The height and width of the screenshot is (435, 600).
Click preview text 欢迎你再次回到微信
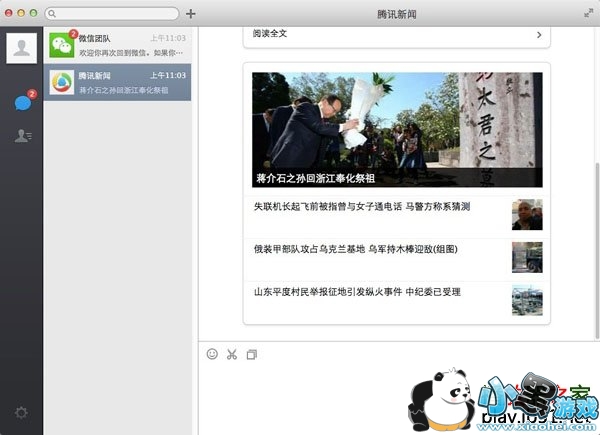click(x=131, y=53)
